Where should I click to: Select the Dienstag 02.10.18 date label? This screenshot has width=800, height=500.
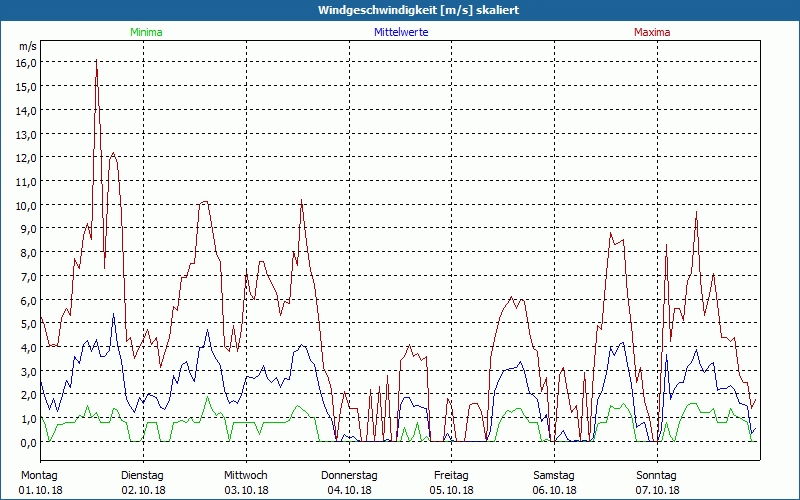click(x=143, y=482)
